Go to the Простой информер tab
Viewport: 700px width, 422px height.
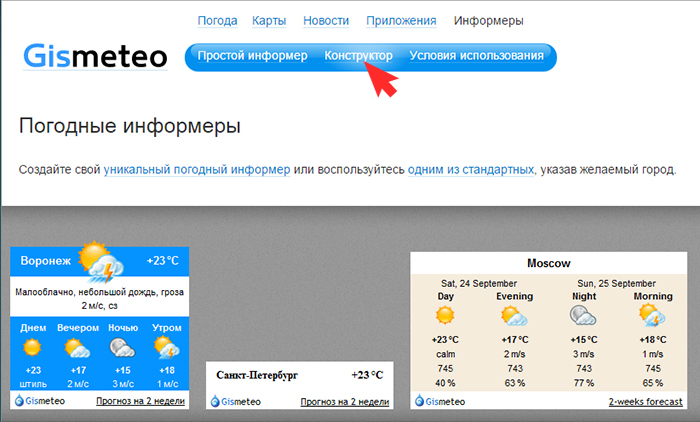pyautogui.click(x=252, y=56)
